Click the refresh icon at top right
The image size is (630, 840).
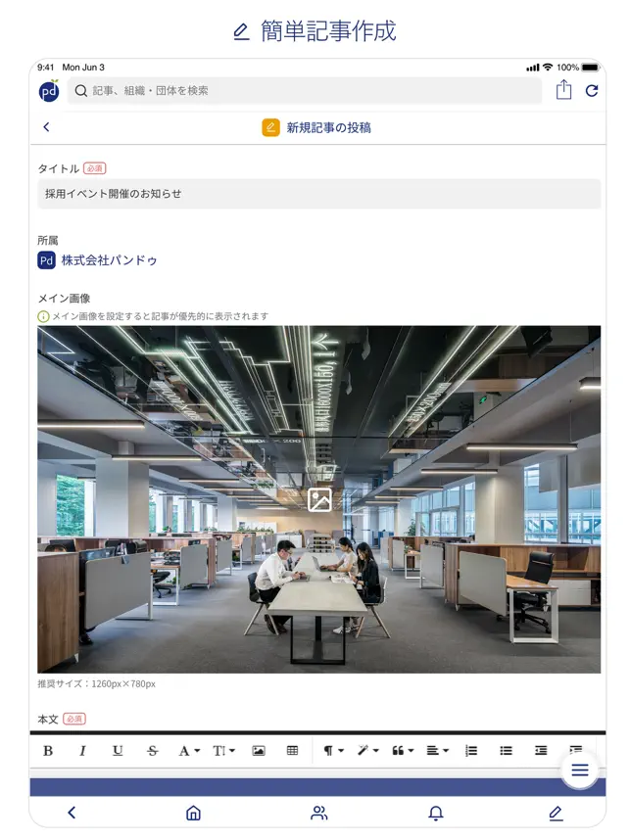coord(592,90)
